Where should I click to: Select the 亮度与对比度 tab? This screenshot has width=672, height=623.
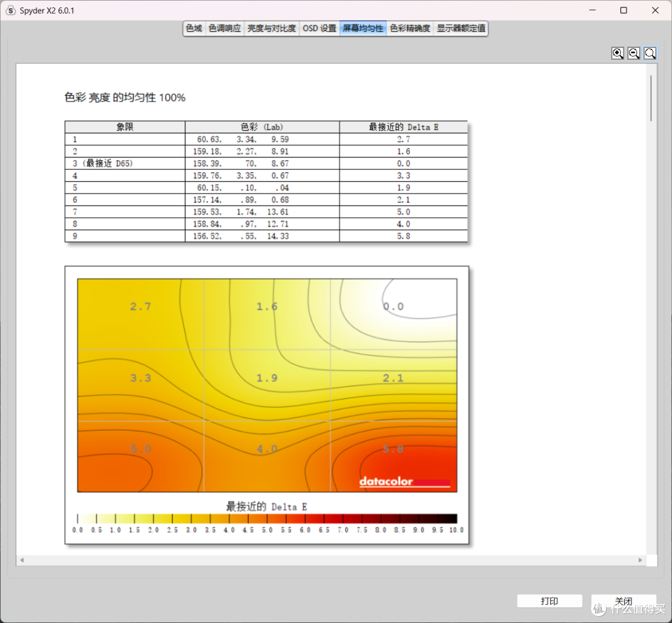[x=272, y=28]
